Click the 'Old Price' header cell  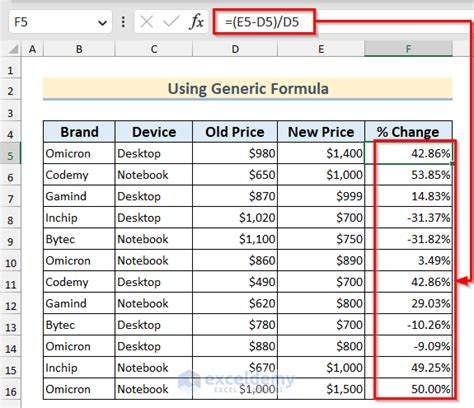tap(235, 132)
